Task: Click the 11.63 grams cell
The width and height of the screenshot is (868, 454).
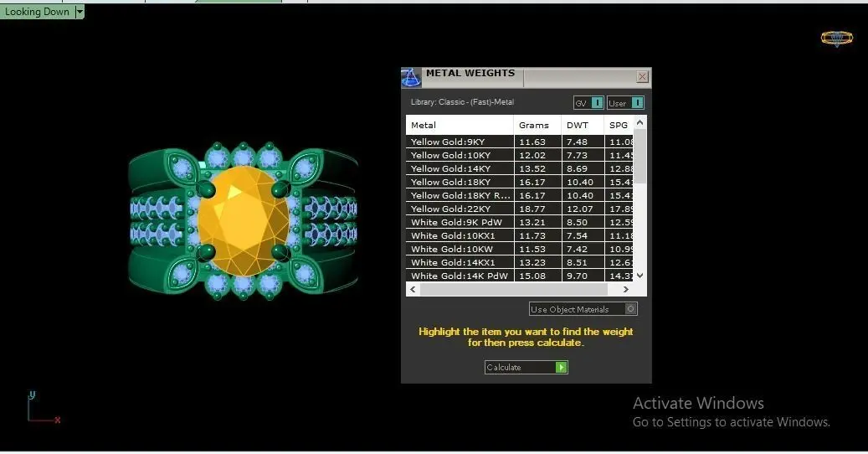Action: coord(537,142)
